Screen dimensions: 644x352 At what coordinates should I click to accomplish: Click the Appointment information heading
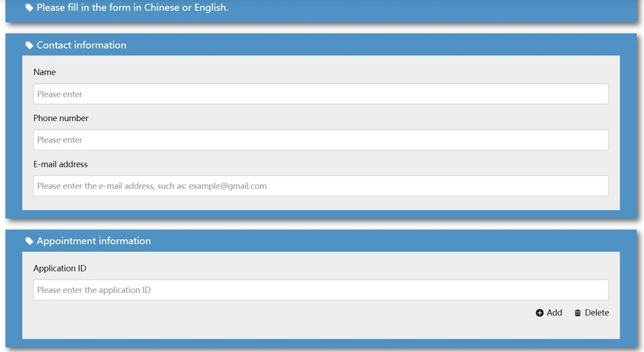coord(94,241)
